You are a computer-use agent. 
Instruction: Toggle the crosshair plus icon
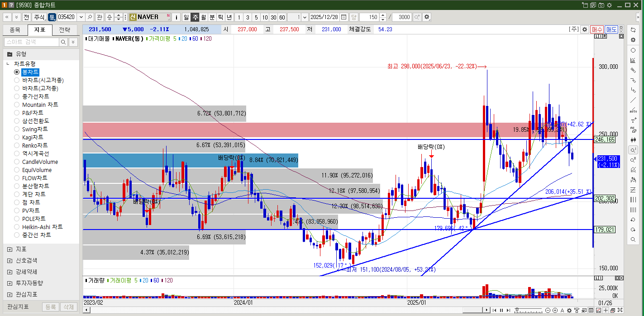point(606,310)
